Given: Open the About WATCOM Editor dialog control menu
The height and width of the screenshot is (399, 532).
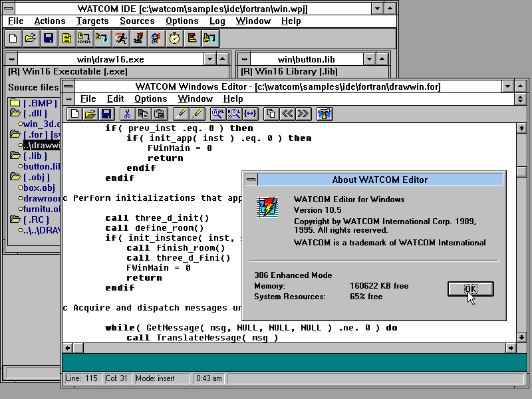Looking at the screenshot, I should pyautogui.click(x=251, y=180).
